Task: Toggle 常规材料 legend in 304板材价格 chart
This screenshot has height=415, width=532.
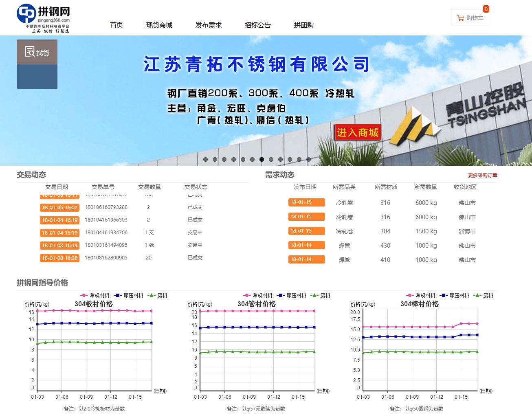Action: point(95,295)
